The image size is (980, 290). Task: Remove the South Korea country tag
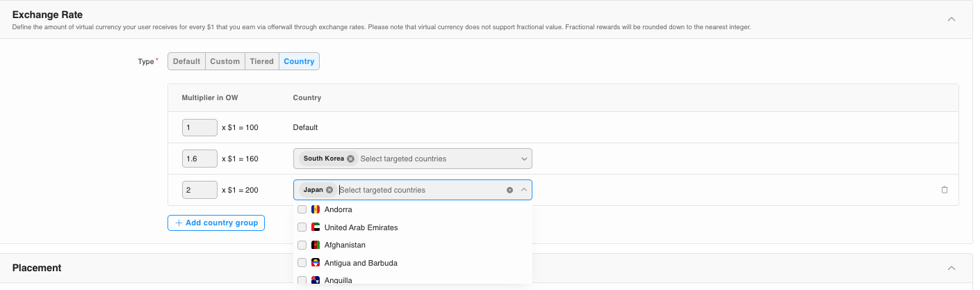pos(350,159)
